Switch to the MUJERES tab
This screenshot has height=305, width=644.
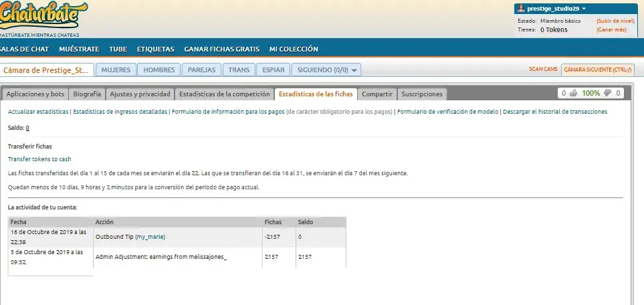(x=116, y=70)
